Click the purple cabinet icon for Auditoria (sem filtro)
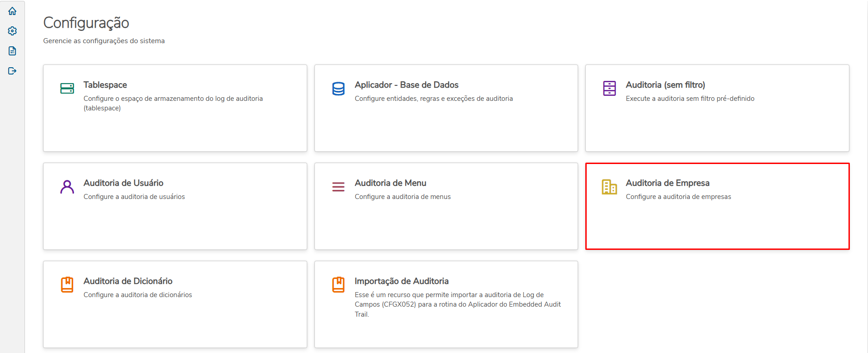The height and width of the screenshot is (353, 868). [609, 88]
